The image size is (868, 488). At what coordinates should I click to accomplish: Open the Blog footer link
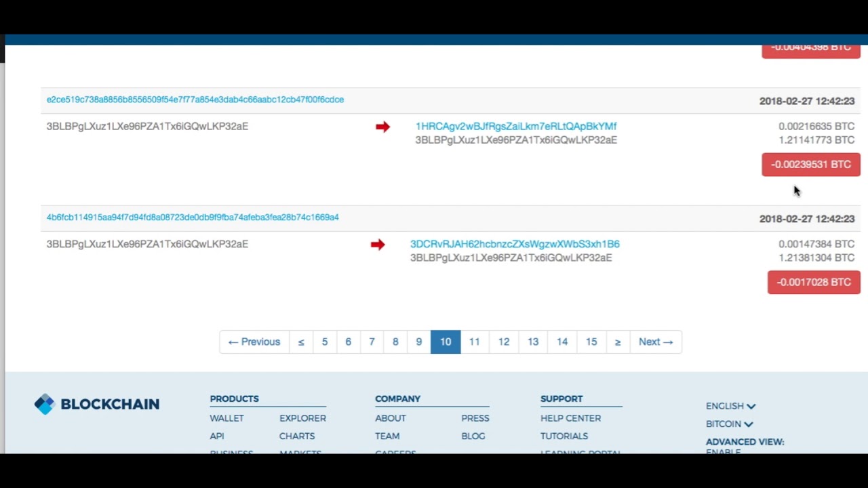pos(473,436)
